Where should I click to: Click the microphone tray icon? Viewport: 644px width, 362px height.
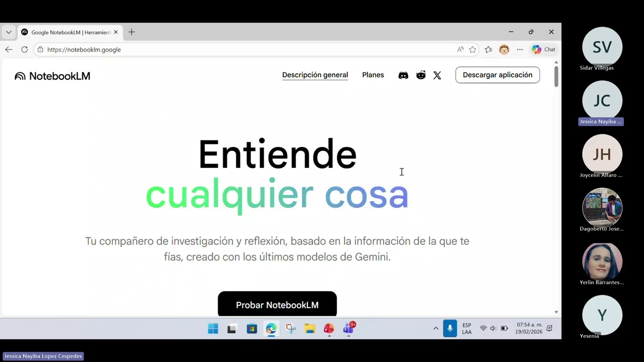click(450, 328)
